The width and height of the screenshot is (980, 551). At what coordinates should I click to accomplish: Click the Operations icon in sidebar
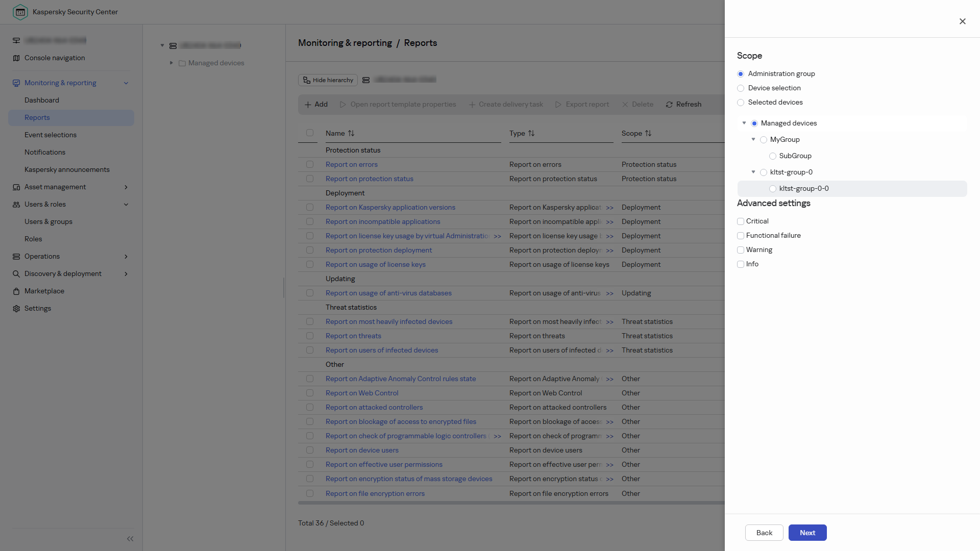coord(16,257)
